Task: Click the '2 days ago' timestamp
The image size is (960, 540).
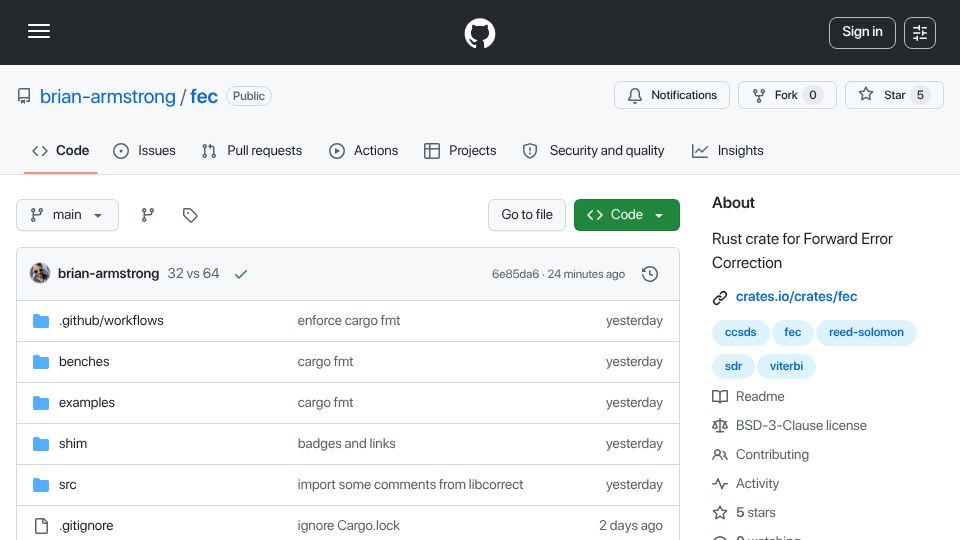Action: coord(631,525)
